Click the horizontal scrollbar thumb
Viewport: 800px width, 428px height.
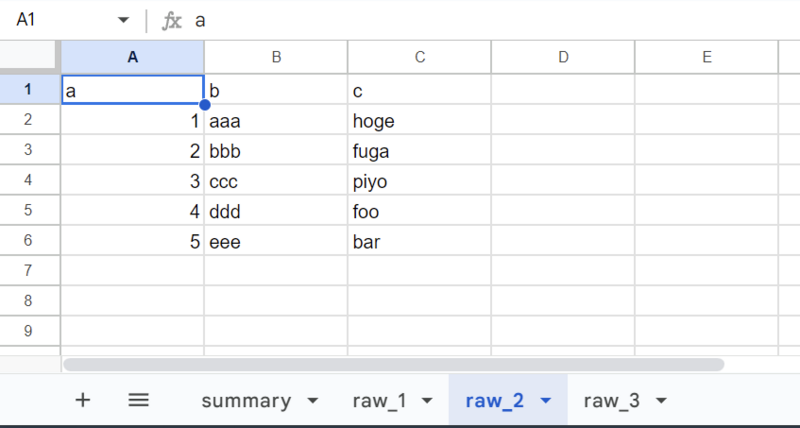click(393, 364)
